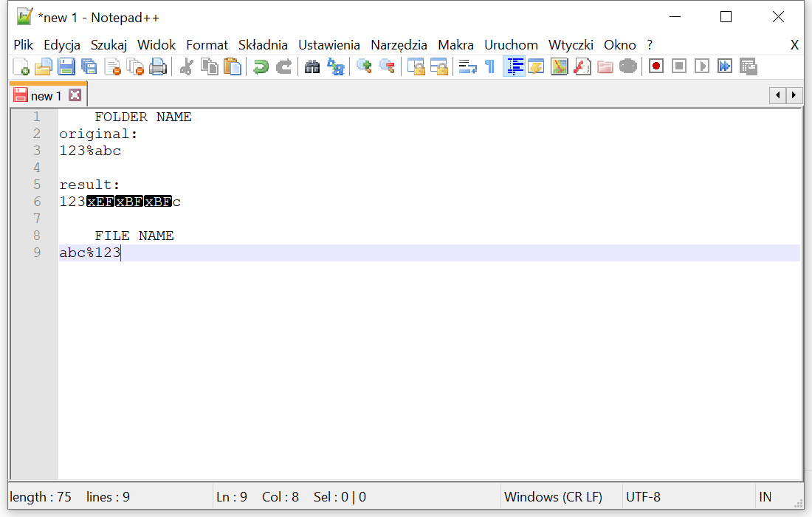Toggle synchronized horizontal scrolling icon
The height and width of the screenshot is (517, 812).
(438, 66)
